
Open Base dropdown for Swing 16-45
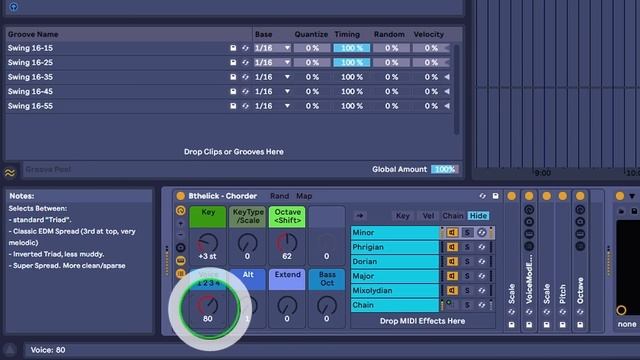pos(272,91)
